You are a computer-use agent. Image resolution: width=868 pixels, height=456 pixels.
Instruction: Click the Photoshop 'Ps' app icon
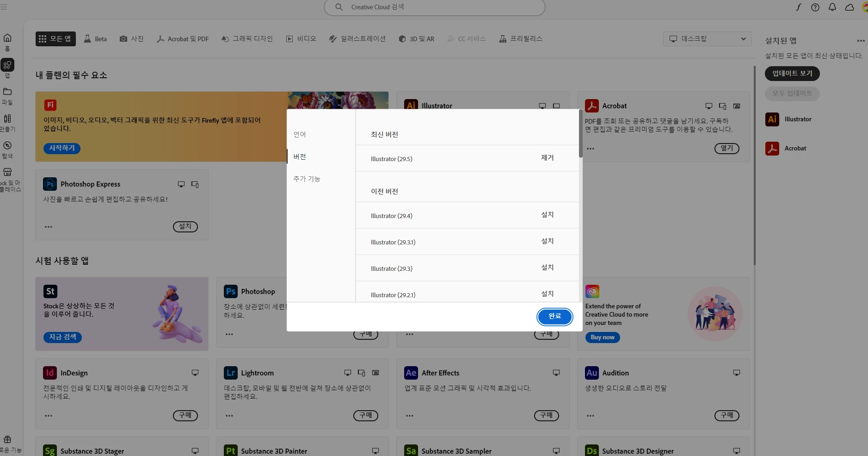click(231, 291)
